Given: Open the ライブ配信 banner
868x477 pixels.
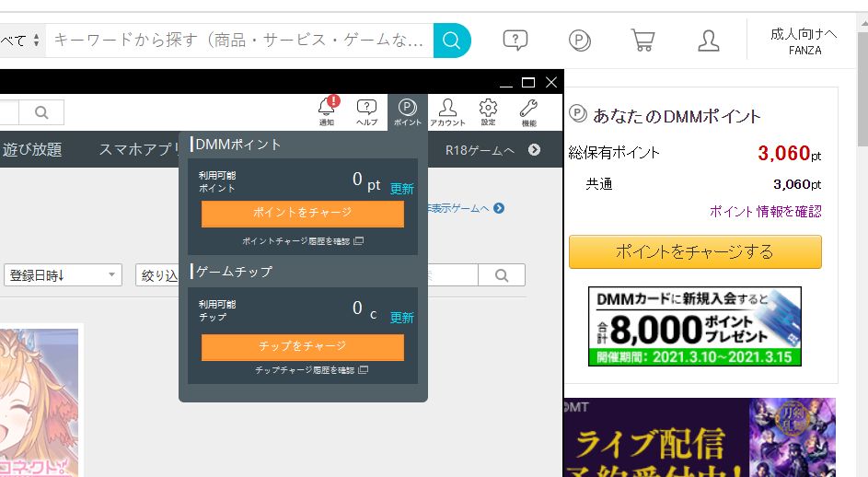Looking at the screenshot, I should point(700,437).
